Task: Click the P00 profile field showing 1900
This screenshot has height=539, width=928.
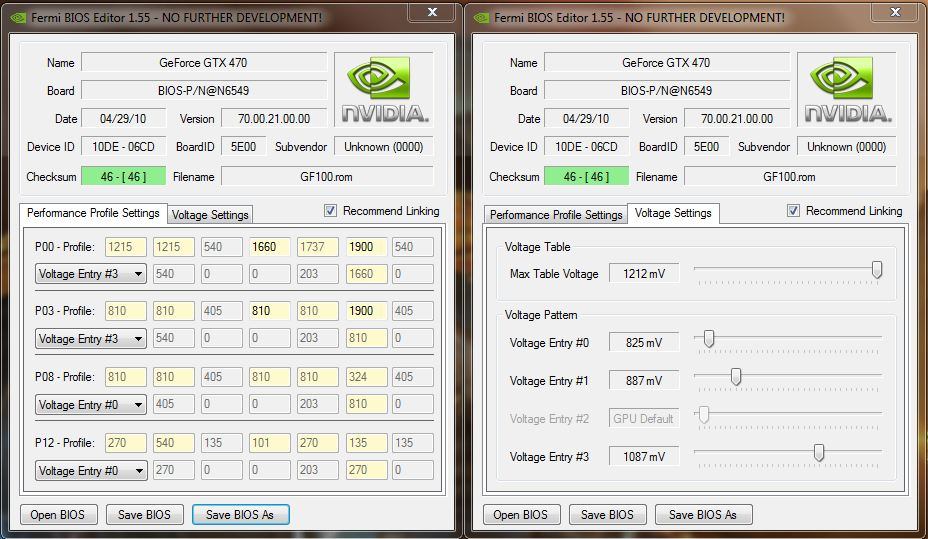Action: [366, 247]
